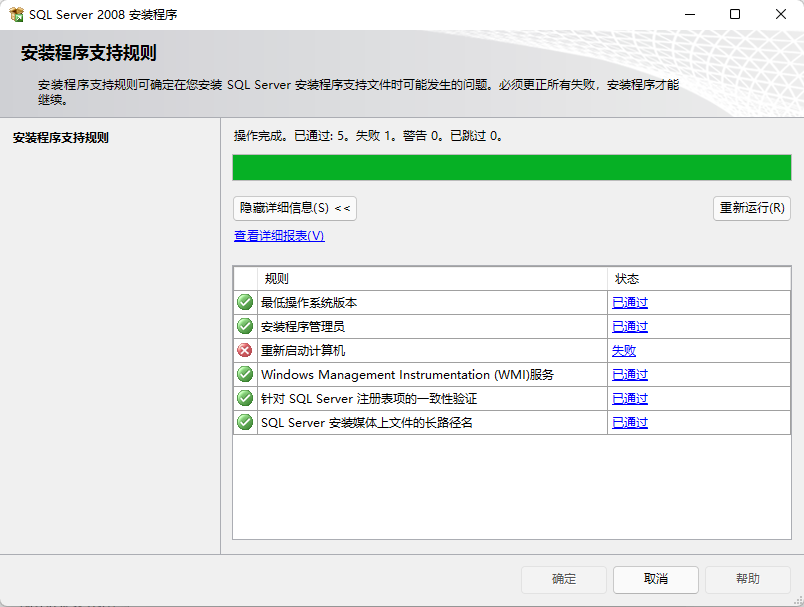The height and width of the screenshot is (607, 804).
Task: Maximize the SQL Server 2008 安装程序 window
Action: (x=735, y=14)
